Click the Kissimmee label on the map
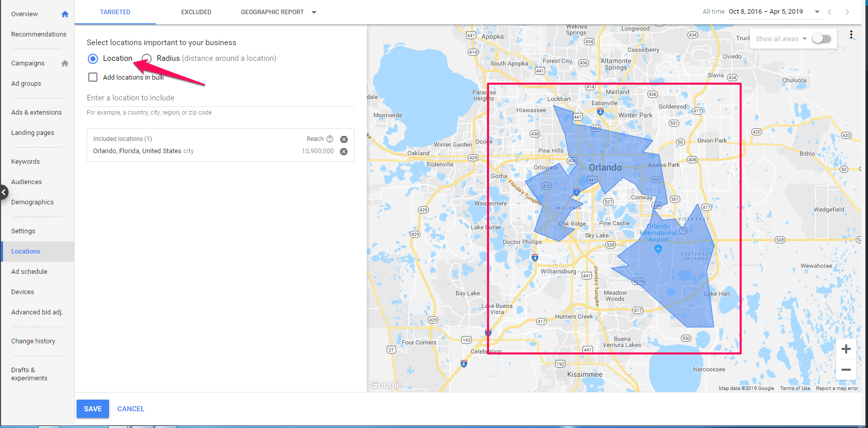The height and width of the screenshot is (428, 868). click(x=585, y=375)
